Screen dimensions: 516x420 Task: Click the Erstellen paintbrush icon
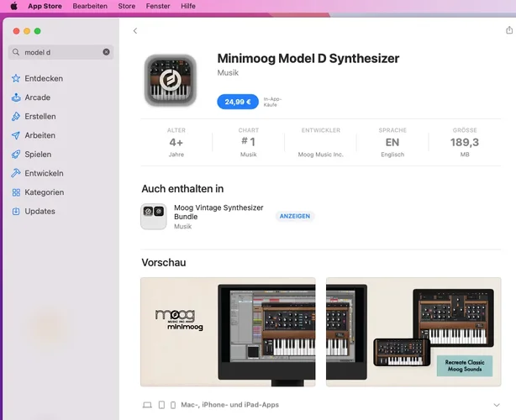point(16,117)
